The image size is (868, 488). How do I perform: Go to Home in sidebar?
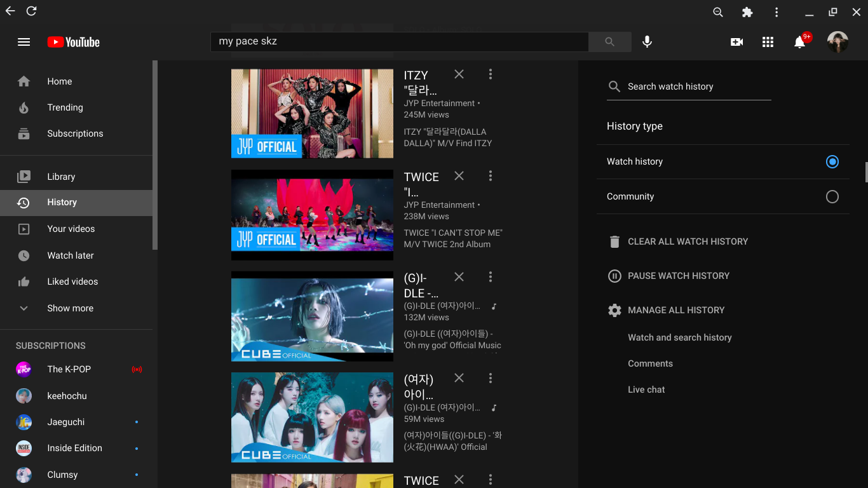pyautogui.click(x=76, y=81)
